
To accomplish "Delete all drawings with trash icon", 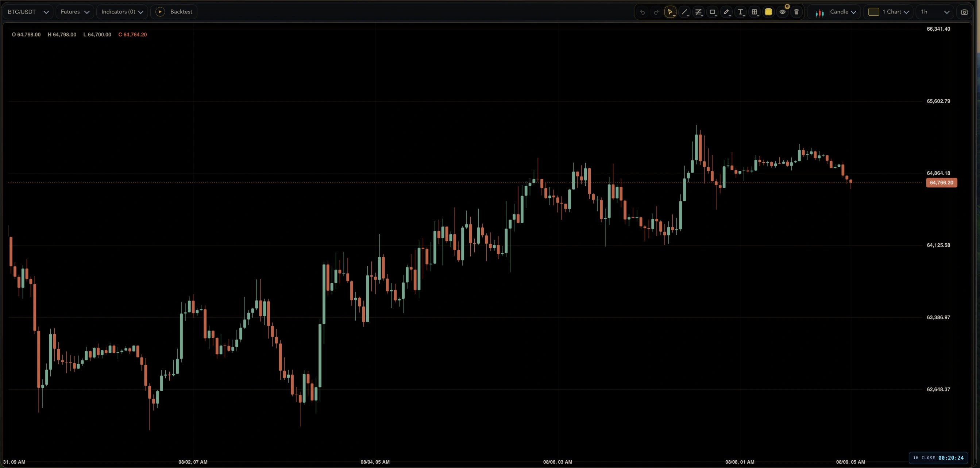I will point(796,12).
